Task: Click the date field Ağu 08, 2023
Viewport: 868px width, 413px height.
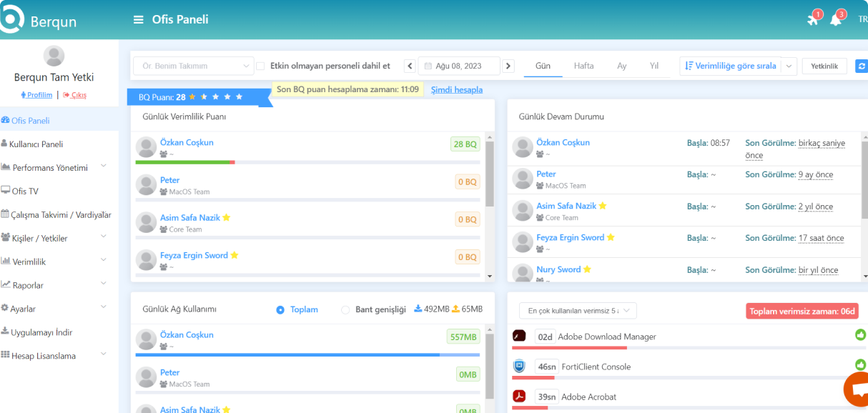Action: [x=458, y=66]
